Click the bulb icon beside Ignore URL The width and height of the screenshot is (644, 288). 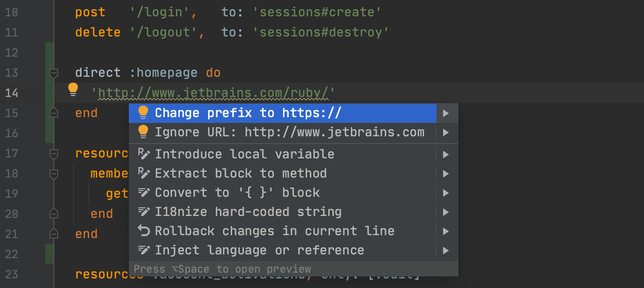[x=143, y=132]
